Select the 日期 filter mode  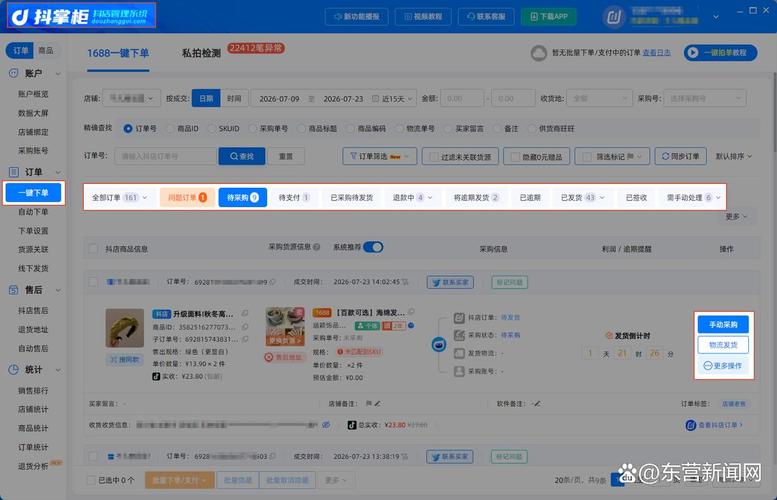(206, 99)
